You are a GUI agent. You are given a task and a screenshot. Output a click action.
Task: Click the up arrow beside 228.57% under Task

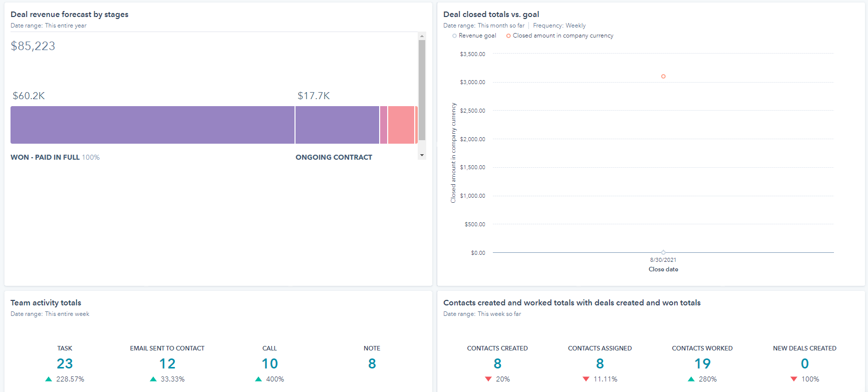(49, 379)
